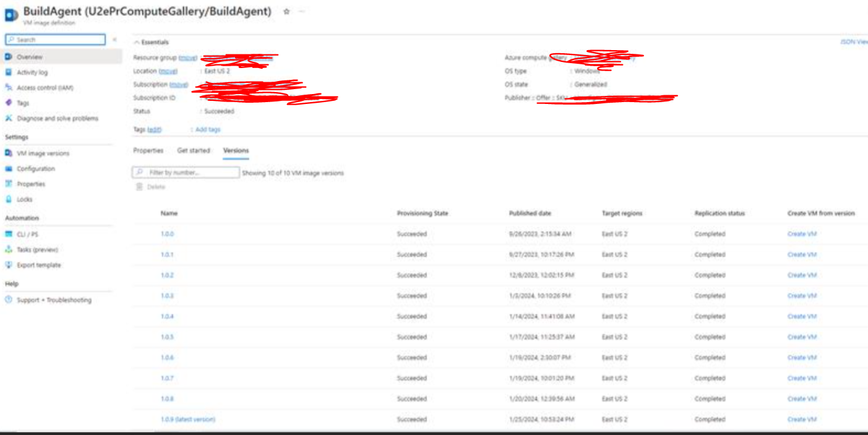Switch to the Properties tab

[148, 150]
